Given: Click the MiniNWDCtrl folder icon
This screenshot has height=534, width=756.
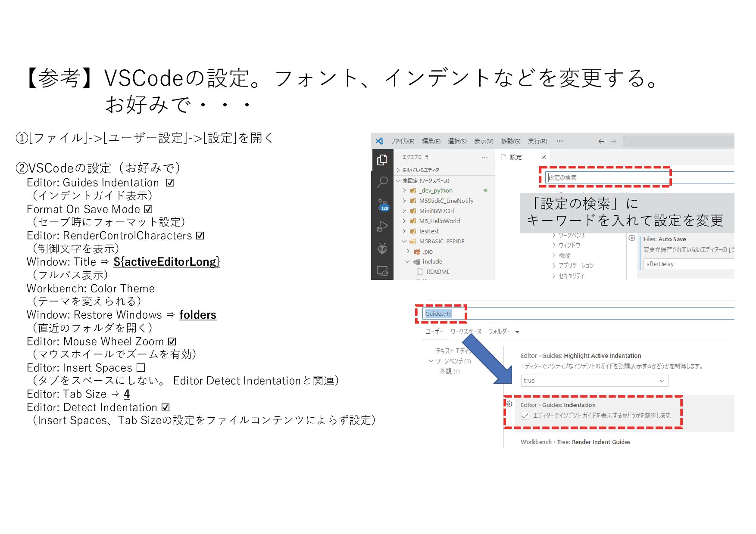Looking at the screenshot, I should tap(413, 211).
